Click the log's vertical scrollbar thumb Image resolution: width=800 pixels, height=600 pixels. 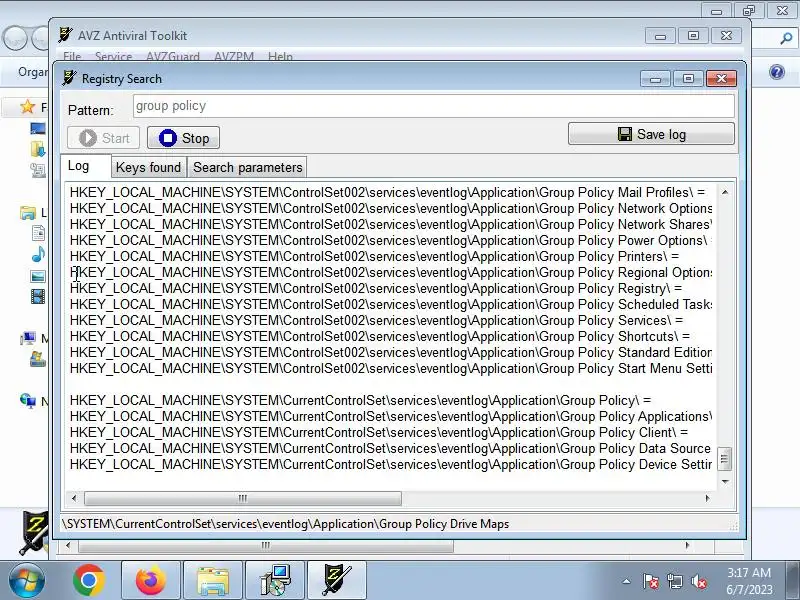[724, 459]
